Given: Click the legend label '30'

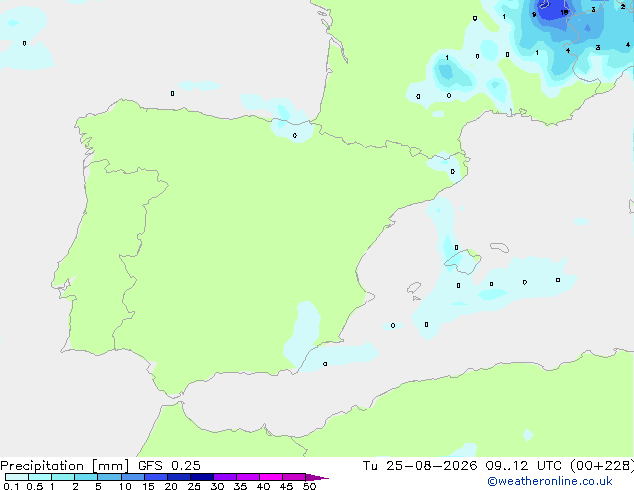Looking at the screenshot, I should click(x=217, y=486).
